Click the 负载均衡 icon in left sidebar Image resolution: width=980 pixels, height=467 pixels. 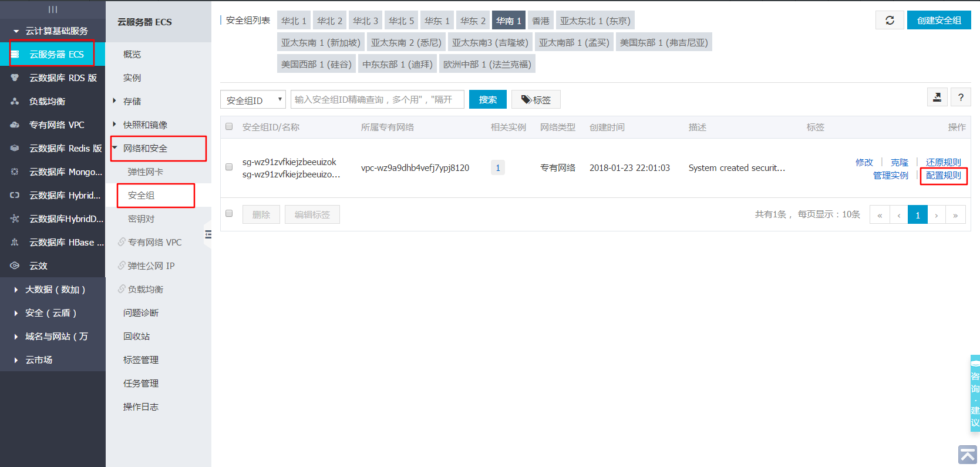click(15, 101)
